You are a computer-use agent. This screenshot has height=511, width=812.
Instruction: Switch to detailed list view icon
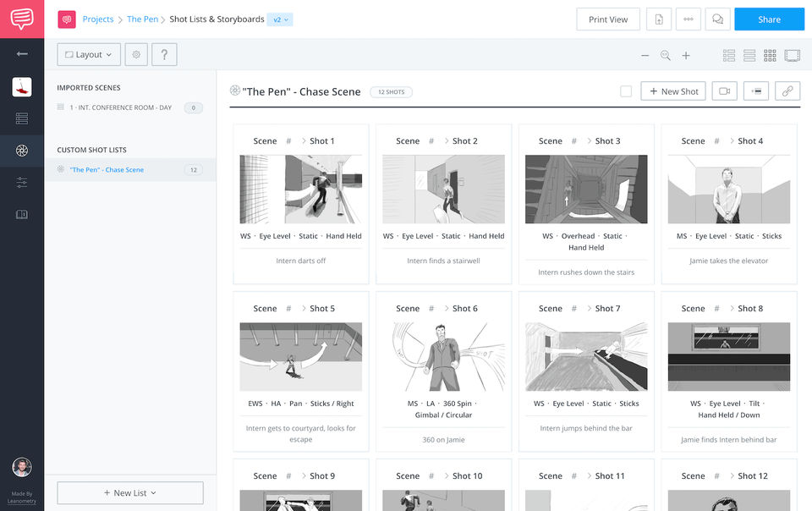(729, 55)
